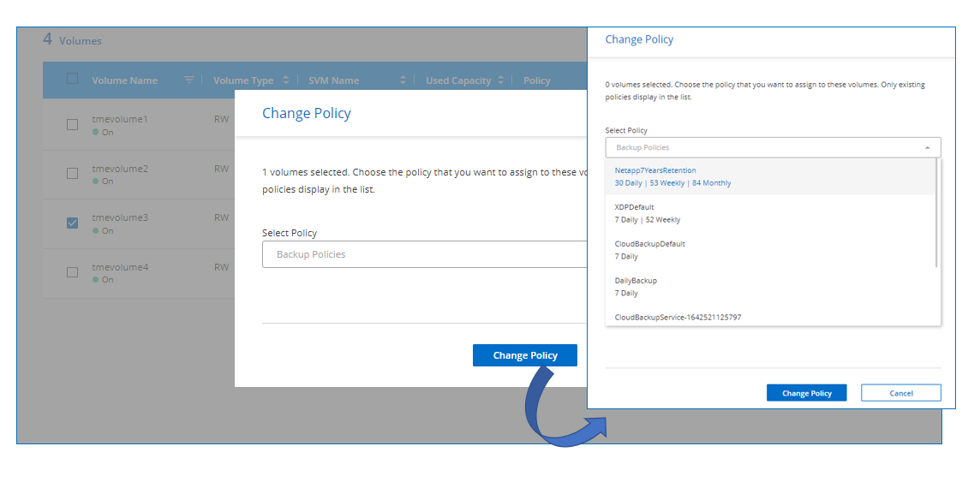Click the Change Policy button in the center dialog

(525, 355)
